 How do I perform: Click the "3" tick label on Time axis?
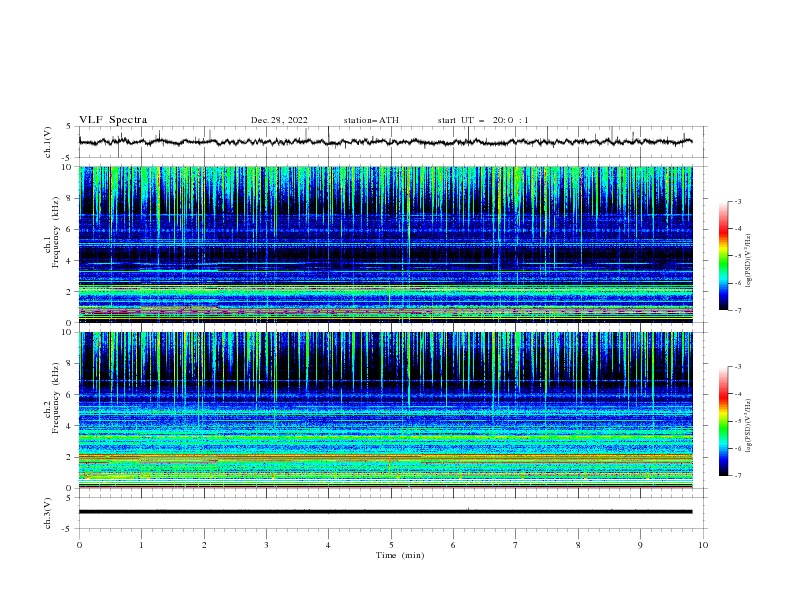(x=266, y=545)
